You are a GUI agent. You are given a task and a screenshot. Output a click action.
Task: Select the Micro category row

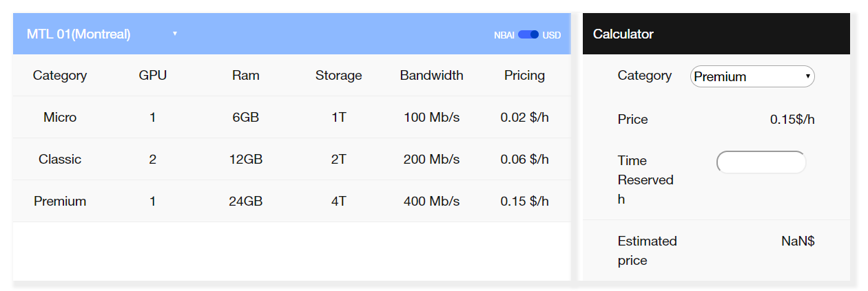pyautogui.click(x=60, y=117)
